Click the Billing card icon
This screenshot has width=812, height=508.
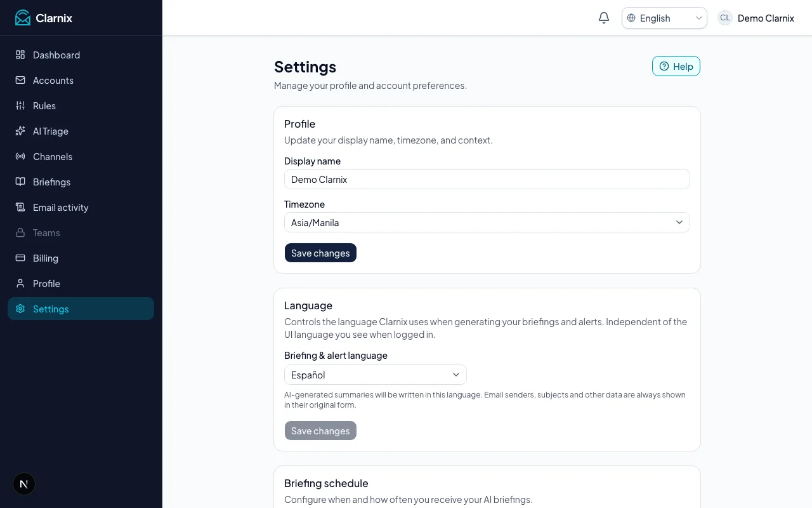20,258
